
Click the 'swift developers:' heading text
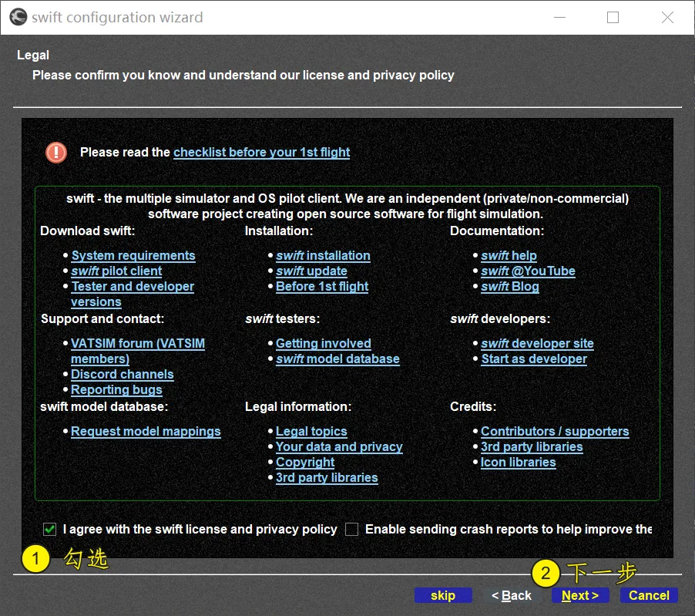click(500, 319)
